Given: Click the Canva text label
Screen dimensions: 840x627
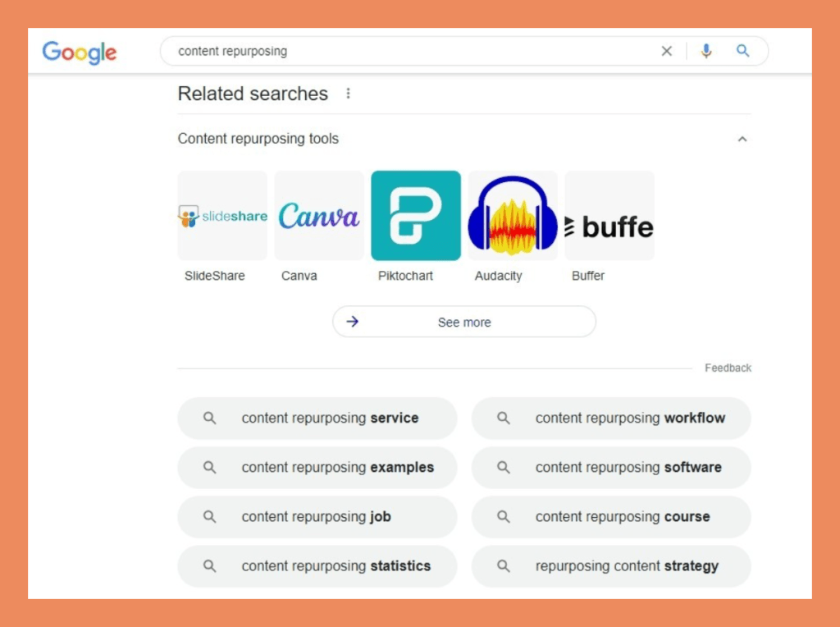Looking at the screenshot, I should [299, 276].
